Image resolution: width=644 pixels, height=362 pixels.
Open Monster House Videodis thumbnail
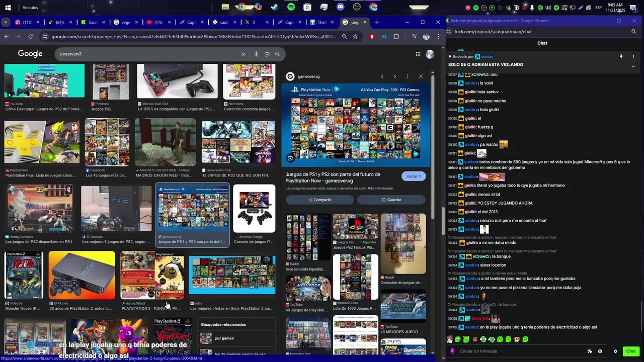click(24, 275)
